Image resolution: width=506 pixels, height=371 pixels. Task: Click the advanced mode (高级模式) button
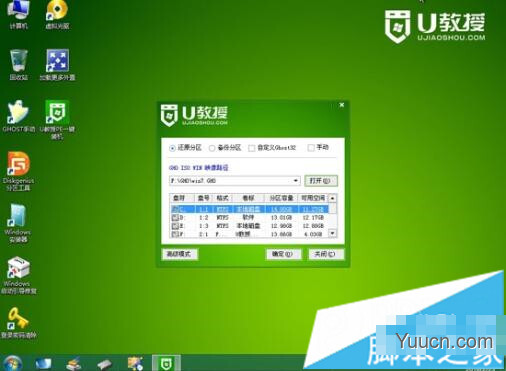pyautogui.click(x=179, y=254)
